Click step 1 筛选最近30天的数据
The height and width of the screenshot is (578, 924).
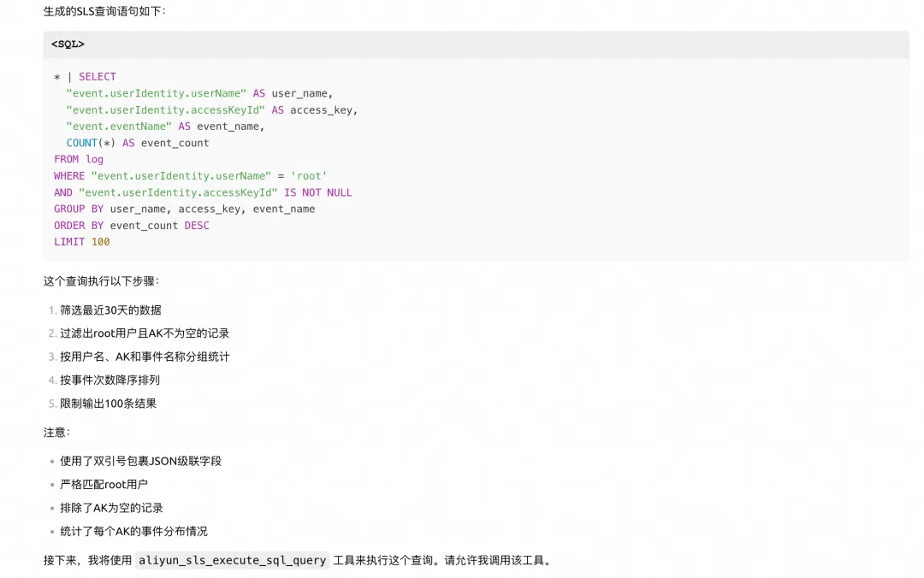(x=110, y=310)
